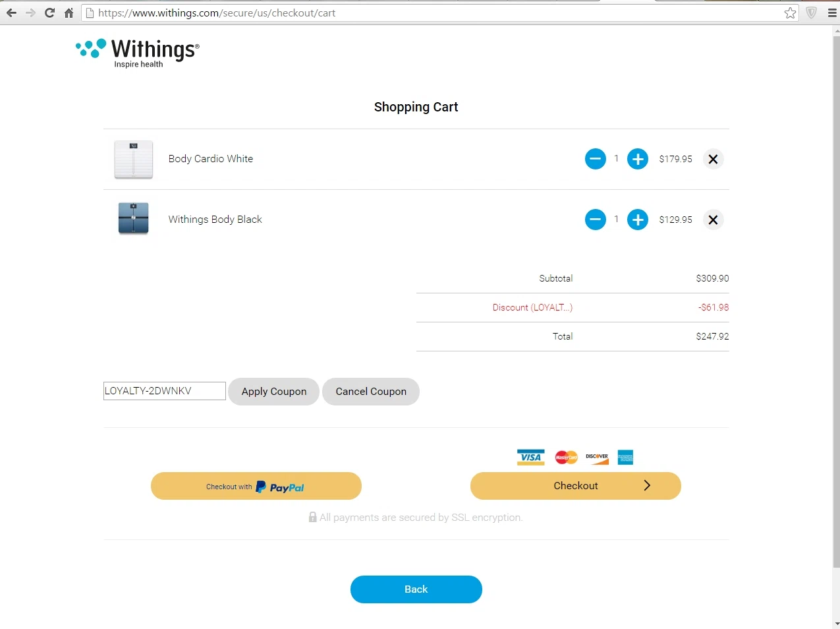Go back using the browser back arrow
The height and width of the screenshot is (629, 840).
click(11, 13)
